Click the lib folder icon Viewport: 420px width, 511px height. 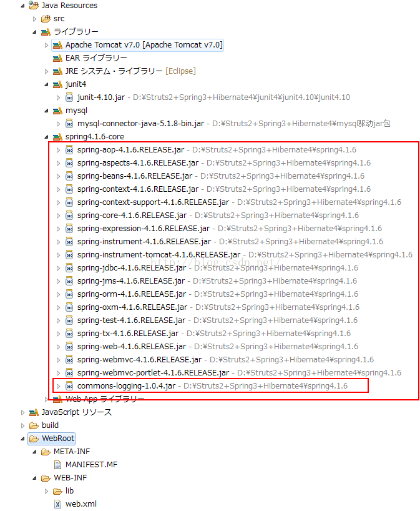57,491
